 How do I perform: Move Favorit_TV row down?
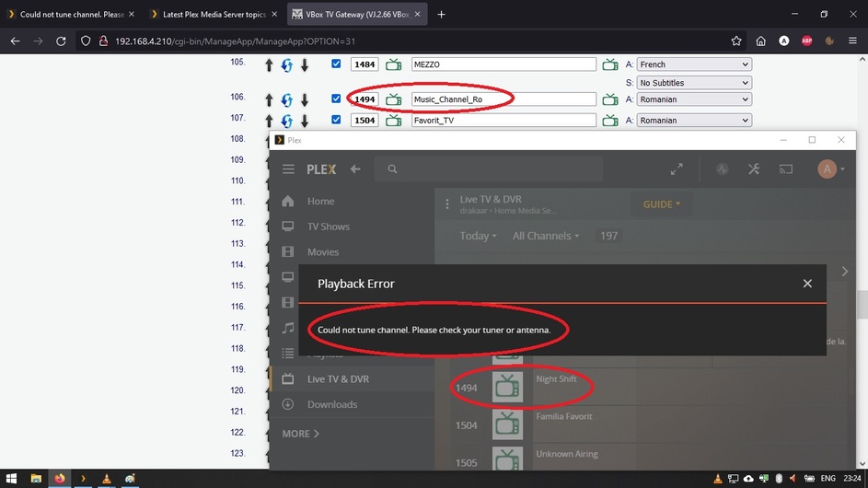(x=305, y=121)
